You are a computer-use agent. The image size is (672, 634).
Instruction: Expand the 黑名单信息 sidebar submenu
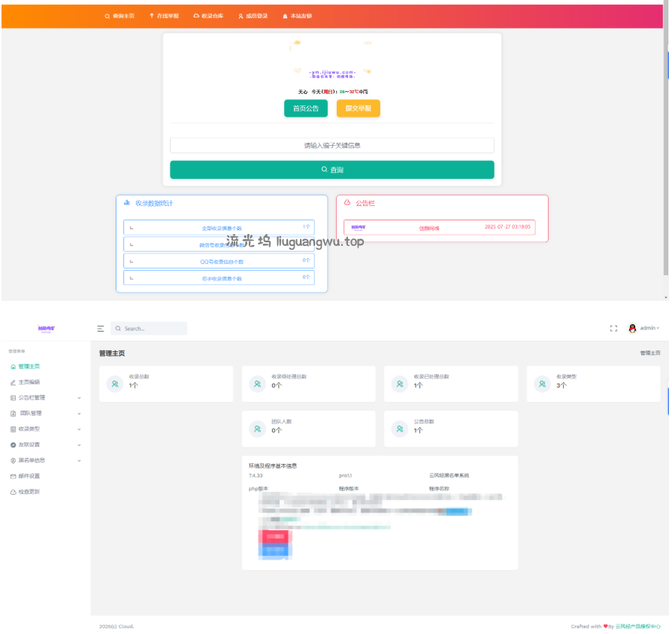(x=79, y=460)
